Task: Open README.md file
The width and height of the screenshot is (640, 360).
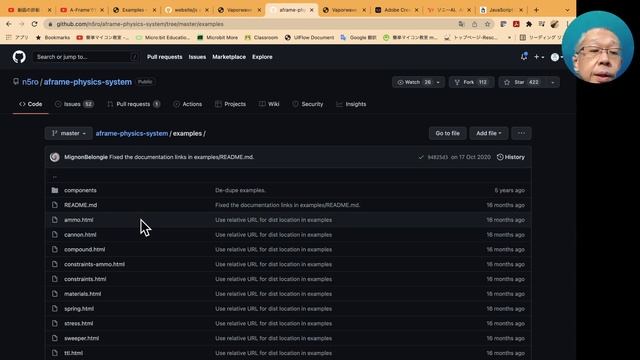Action: click(80, 205)
